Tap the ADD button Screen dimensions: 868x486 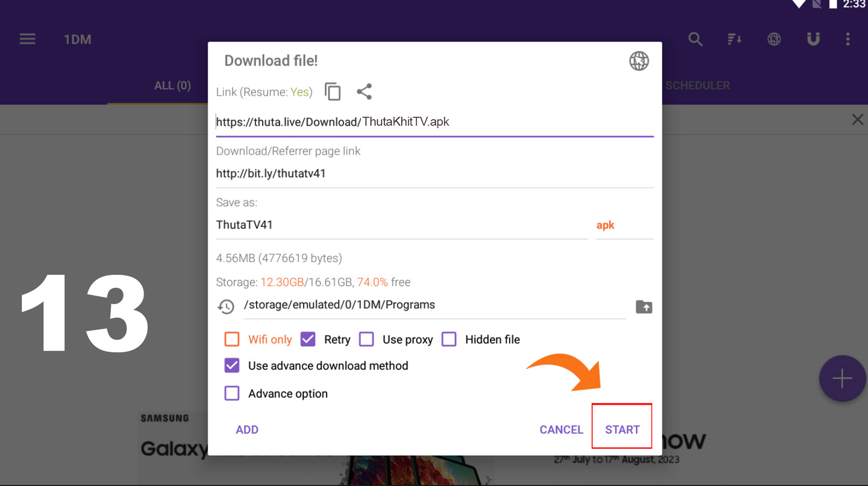[247, 430]
